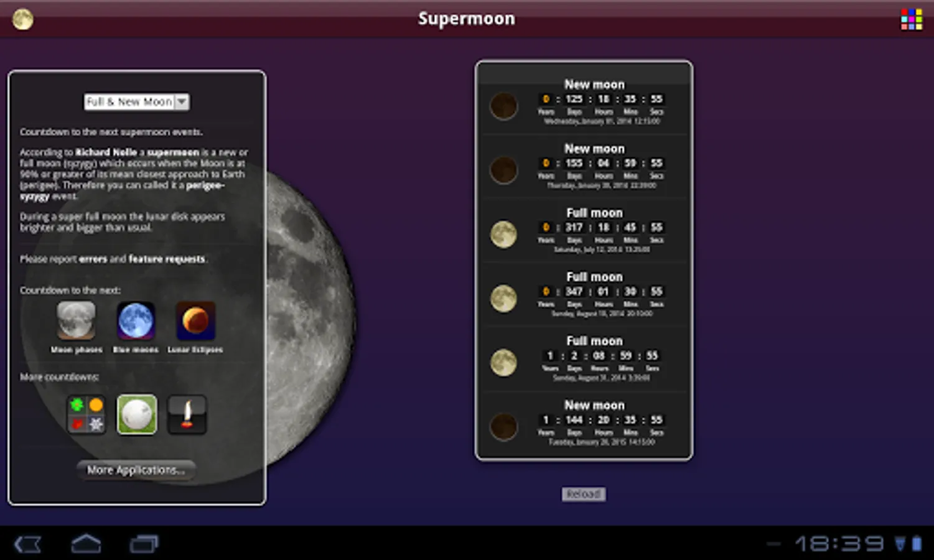Tap the Supermoon app moon logo
Viewport: 934px width, 560px height.
(23, 19)
